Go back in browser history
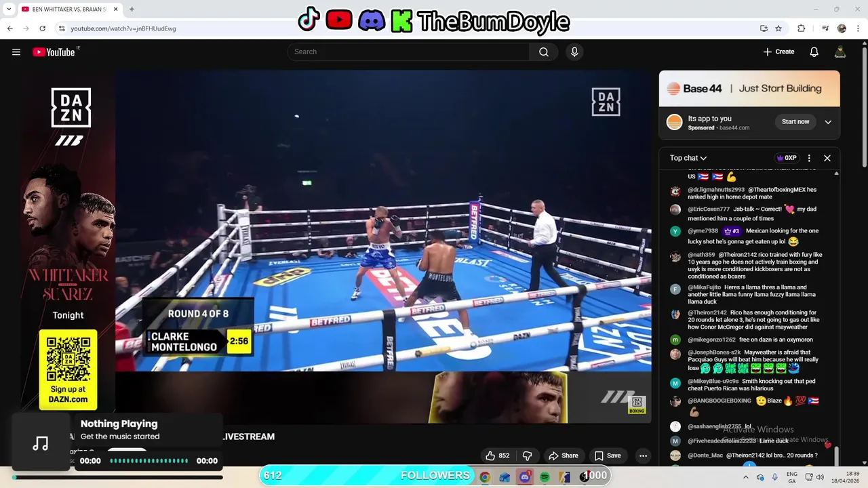Screen dimensions: 868x488 click(10, 28)
